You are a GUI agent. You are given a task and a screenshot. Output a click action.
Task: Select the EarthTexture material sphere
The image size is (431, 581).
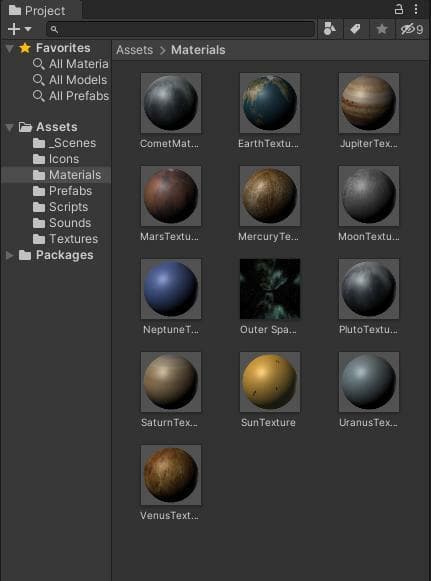point(270,103)
